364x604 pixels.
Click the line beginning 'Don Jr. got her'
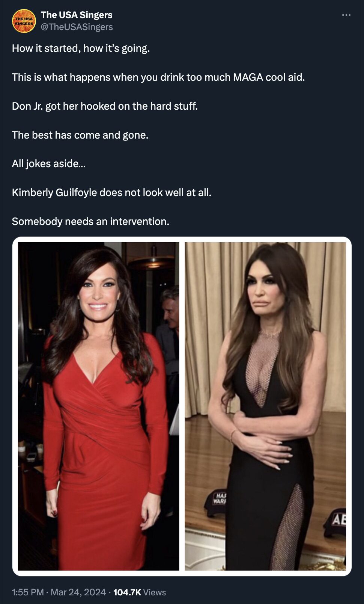click(105, 106)
